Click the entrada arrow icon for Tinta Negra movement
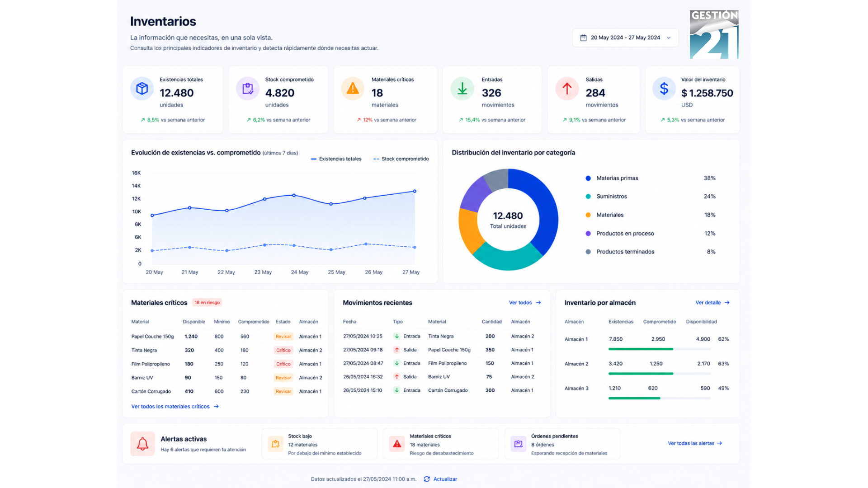868x488 pixels. 396,336
